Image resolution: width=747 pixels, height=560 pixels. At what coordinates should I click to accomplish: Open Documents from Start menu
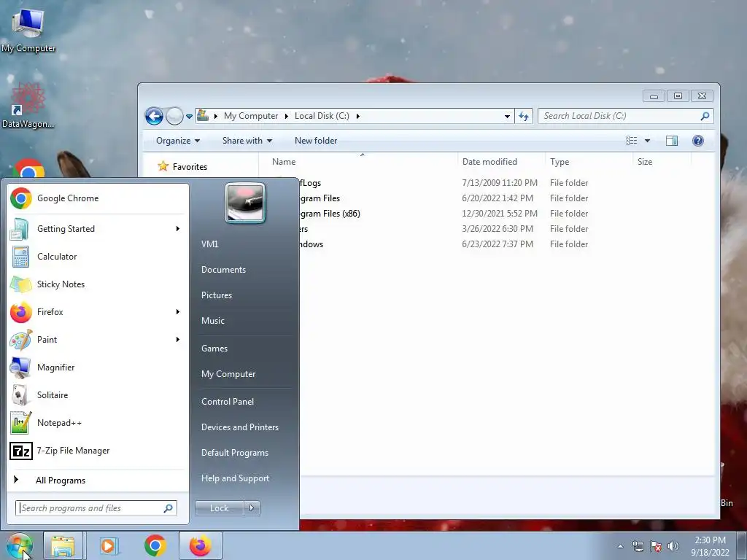coord(223,270)
